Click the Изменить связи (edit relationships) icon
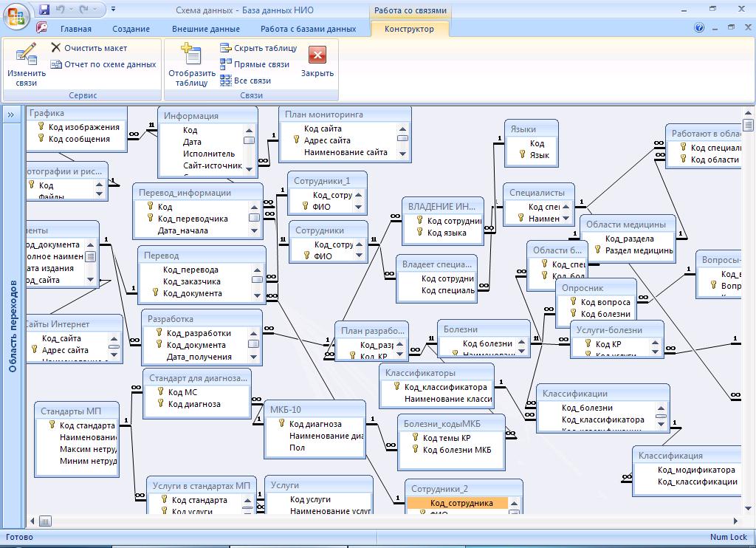Viewport: 756px width, 548px height. tap(26, 55)
